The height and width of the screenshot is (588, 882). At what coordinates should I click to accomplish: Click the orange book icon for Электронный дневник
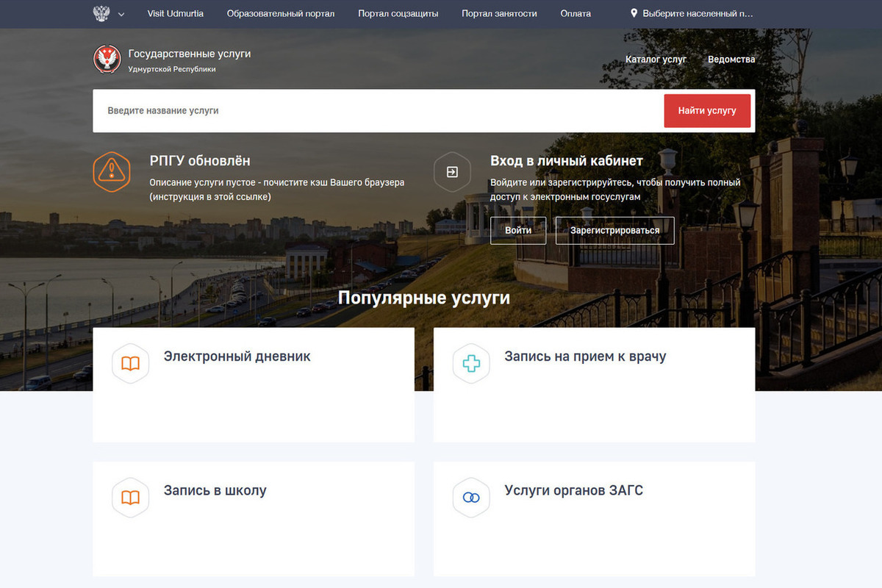pos(130,364)
